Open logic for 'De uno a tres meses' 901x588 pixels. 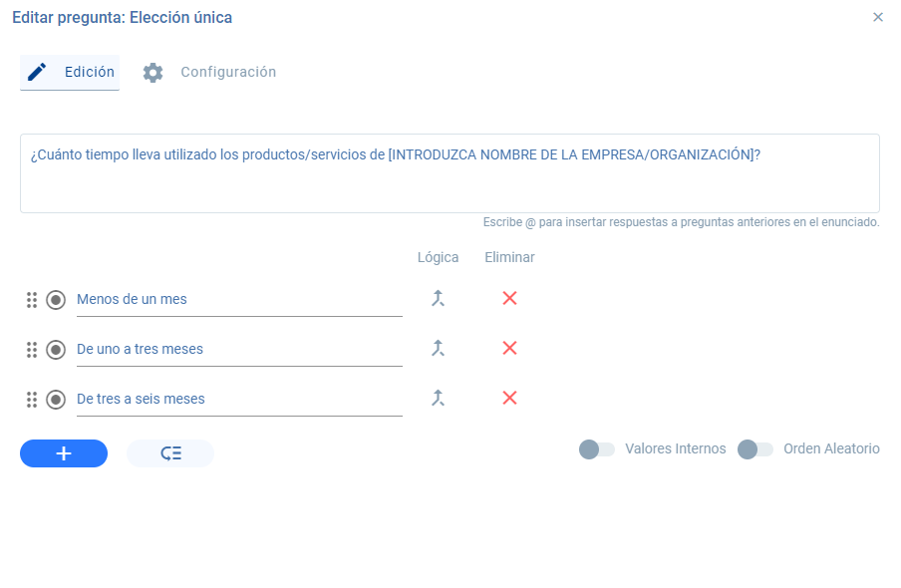pyautogui.click(x=438, y=349)
